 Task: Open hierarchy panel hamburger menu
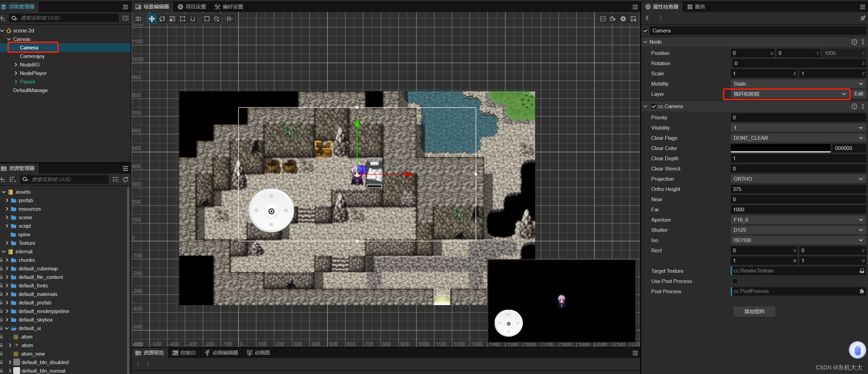click(x=125, y=7)
